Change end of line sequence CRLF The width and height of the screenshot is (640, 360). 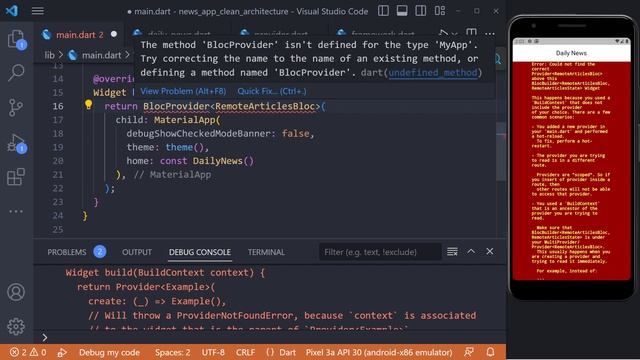(245, 352)
